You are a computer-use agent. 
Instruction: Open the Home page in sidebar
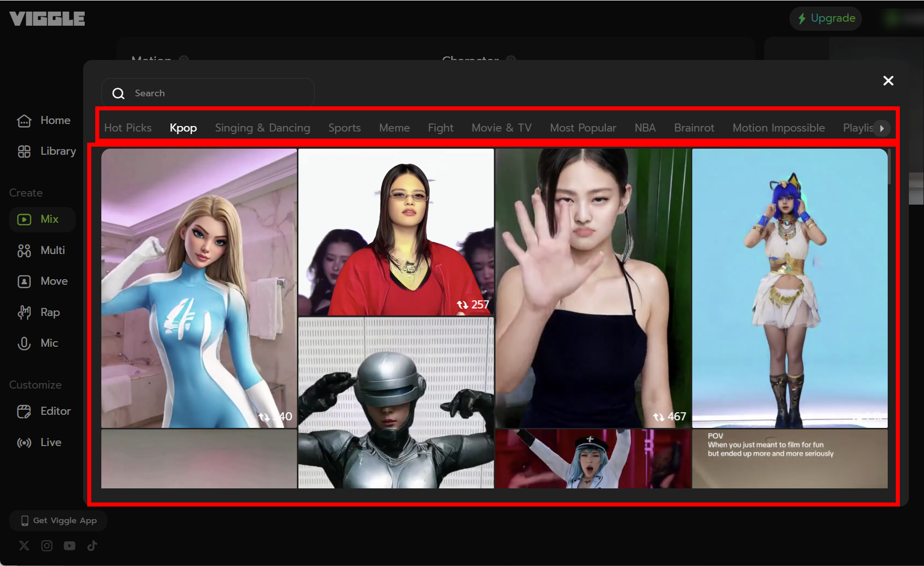[x=43, y=120]
